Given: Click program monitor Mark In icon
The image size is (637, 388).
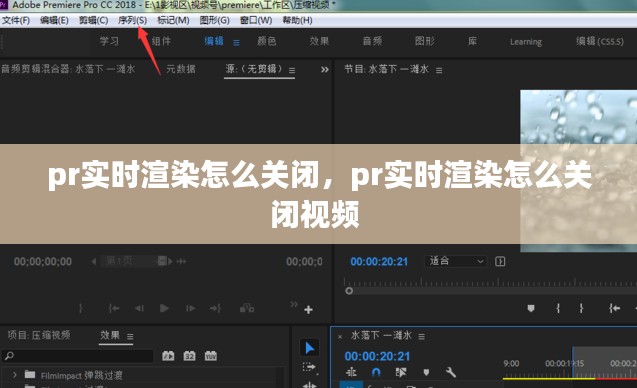Looking at the screenshot, I should (x=558, y=308).
